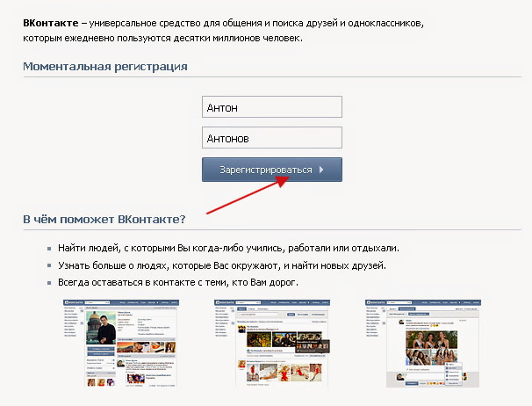Click the last name field containing Антонов
This screenshot has width=532, height=406.
(x=272, y=138)
